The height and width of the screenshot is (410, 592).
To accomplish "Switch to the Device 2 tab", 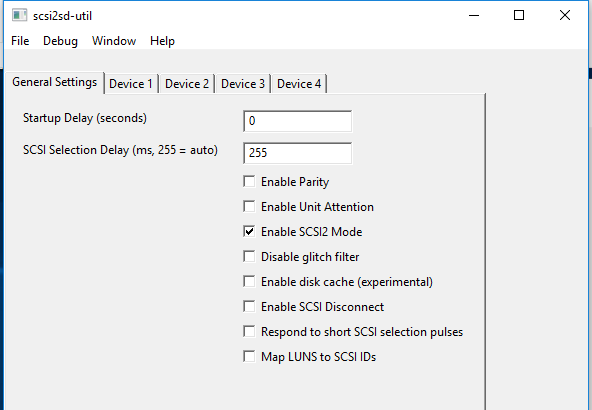I will pyautogui.click(x=187, y=84).
